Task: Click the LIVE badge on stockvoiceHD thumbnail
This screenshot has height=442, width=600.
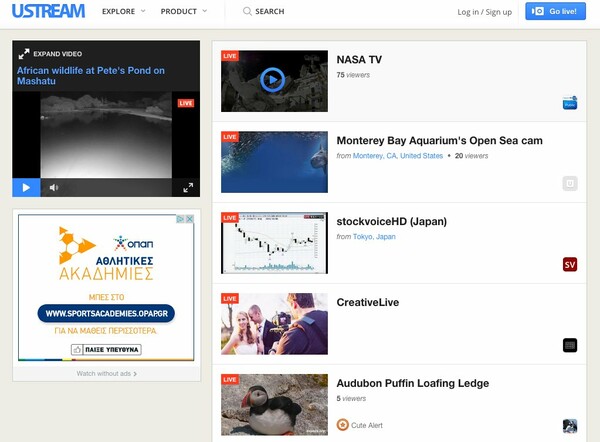Action: 230,218
